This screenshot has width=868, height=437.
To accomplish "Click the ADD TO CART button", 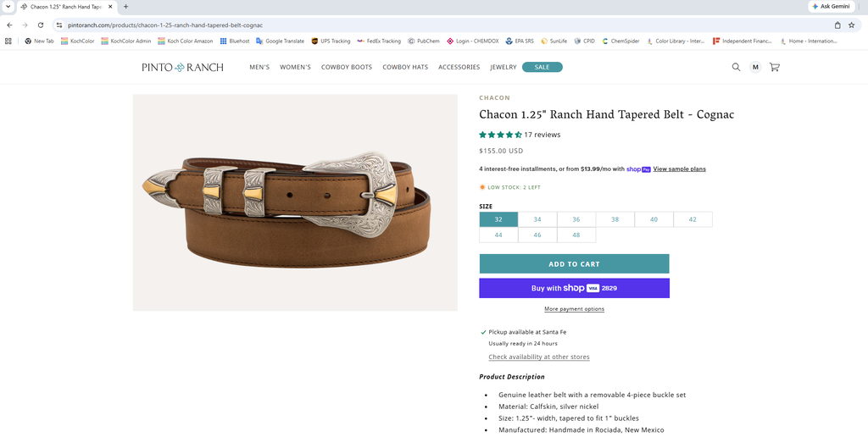I will tap(574, 264).
